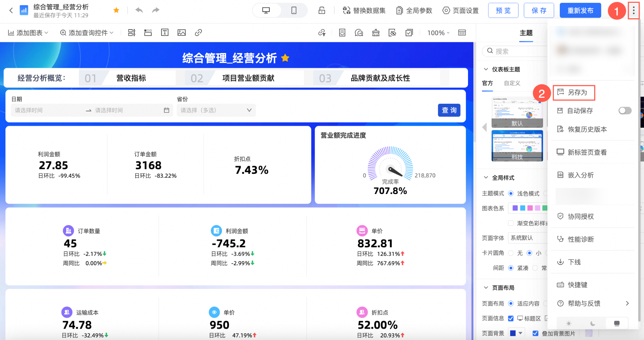Click the link insert icon
The image size is (644, 340).
pyautogui.click(x=198, y=32)
